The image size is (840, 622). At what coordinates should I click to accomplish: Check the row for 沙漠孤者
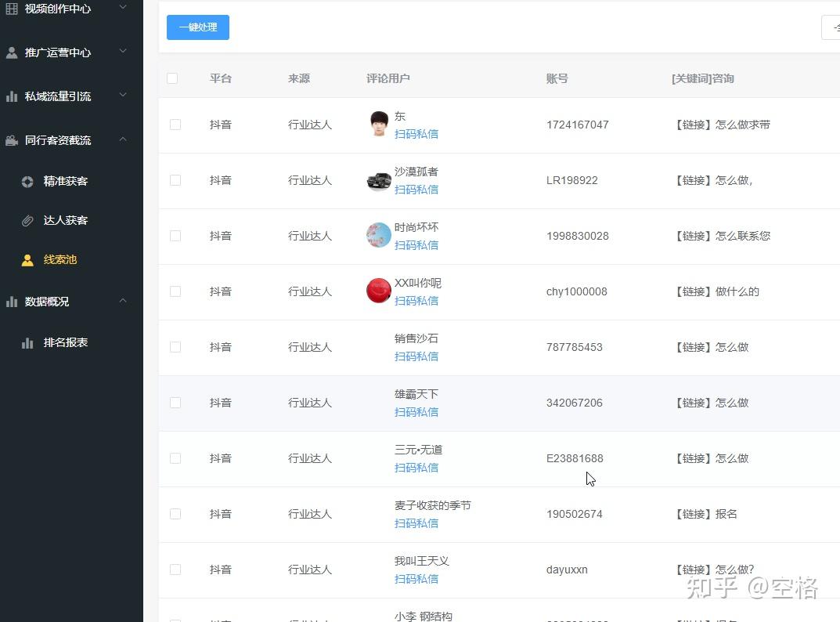(x=175, y=180)
